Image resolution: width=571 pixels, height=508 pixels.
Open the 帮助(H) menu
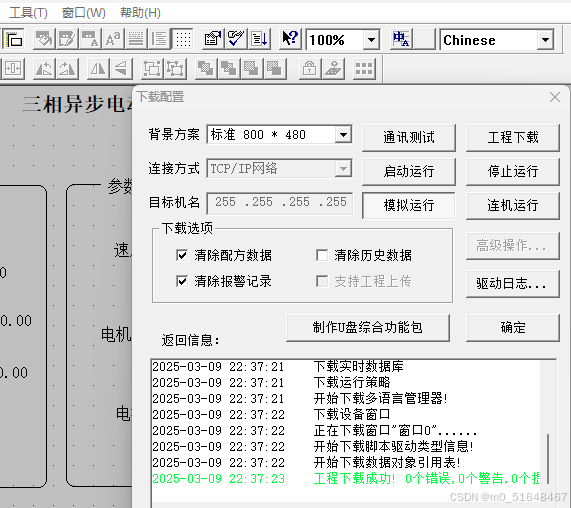pos(140,13)
